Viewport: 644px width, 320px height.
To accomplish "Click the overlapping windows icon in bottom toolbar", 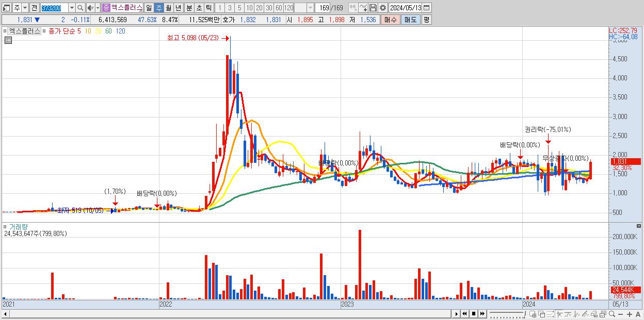I will (x=542, y=314).
